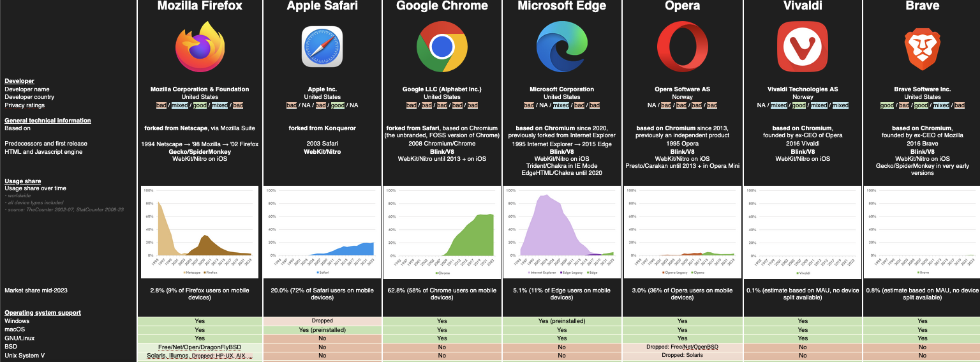Click Firefox's BSD support cell
The image size is (980, 362).
pyautogui.click(x=200, y=347)
